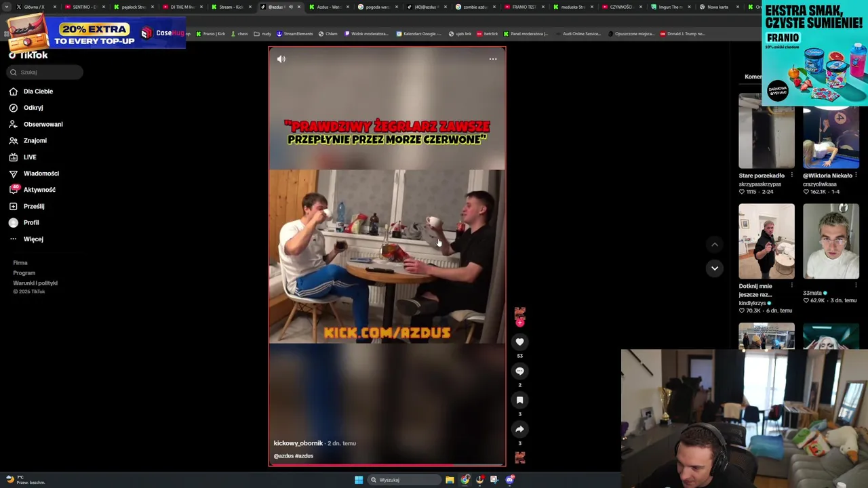Click the crazyoliwkaaa author name

pyautogui.click(x=820, y=184)
